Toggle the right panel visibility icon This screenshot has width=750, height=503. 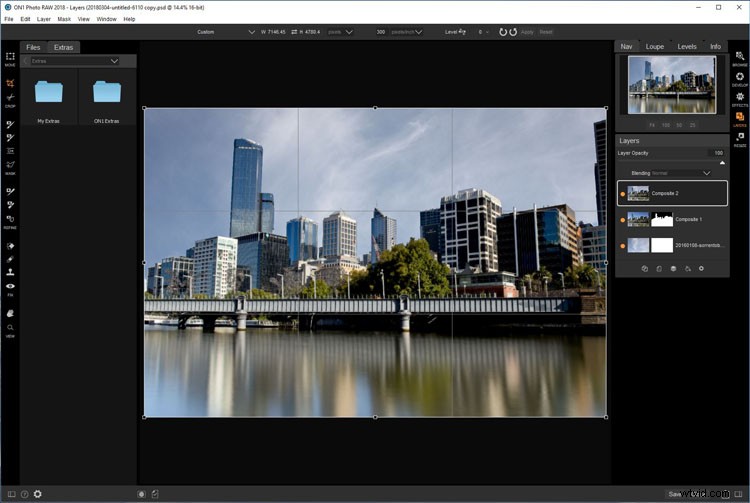(739, 494)
